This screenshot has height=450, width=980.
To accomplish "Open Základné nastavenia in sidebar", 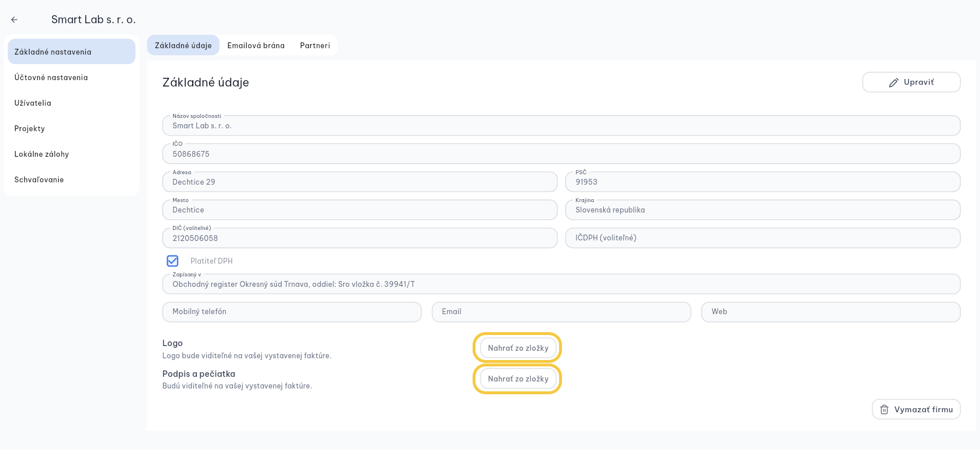I will pos(71,52).
